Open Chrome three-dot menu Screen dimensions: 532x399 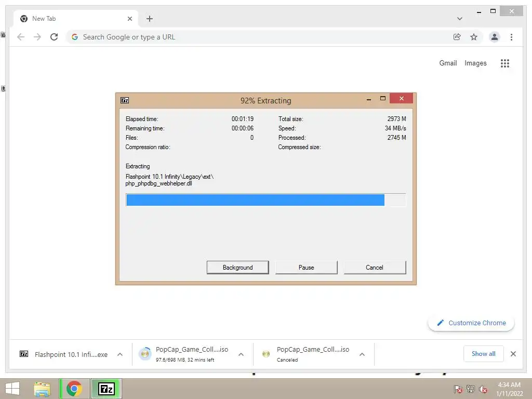pyautogui.click(x=511, y=37)
